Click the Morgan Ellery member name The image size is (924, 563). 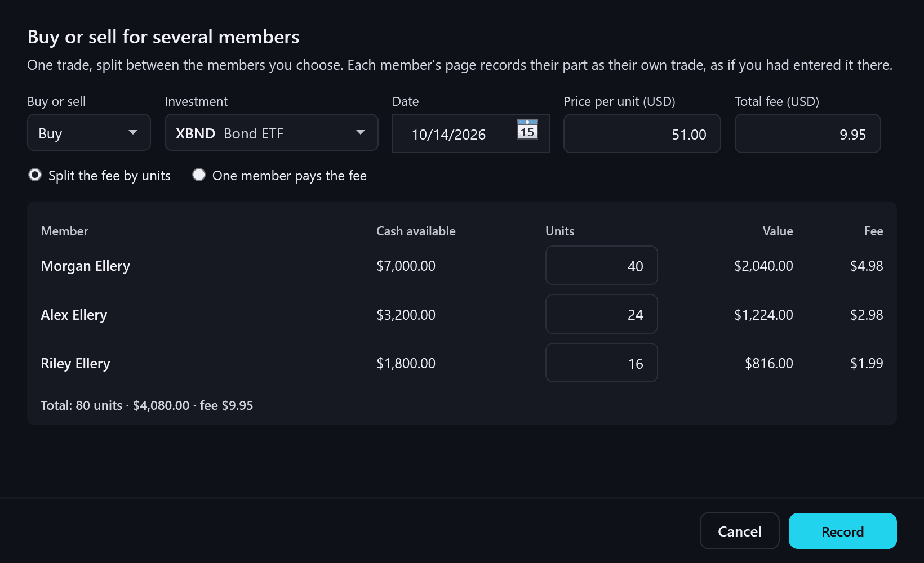[x=86, y=266]
